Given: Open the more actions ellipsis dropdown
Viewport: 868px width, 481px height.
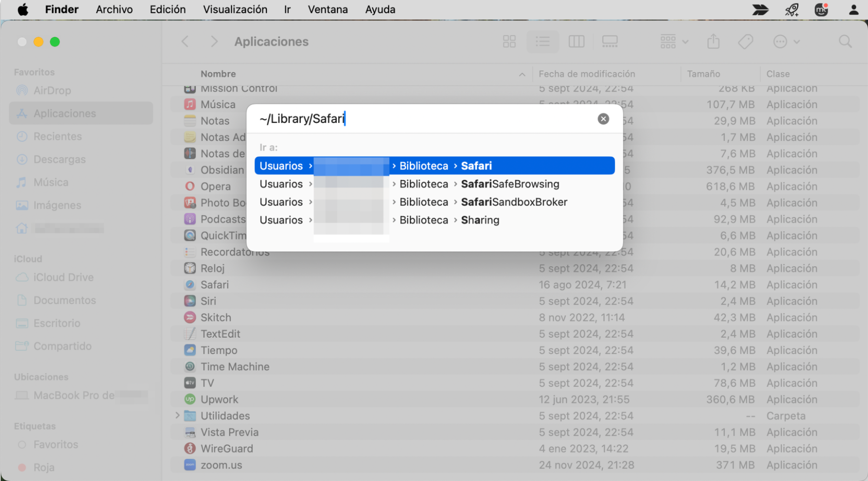Looking at the screenshot, I should (786, 42).
